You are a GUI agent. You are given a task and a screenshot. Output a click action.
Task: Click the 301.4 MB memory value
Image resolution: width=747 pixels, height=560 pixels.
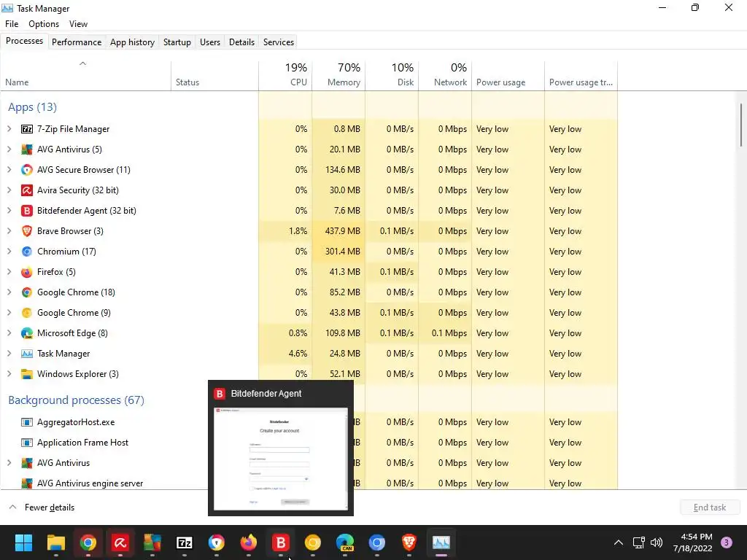pyautogui.click(x=343, y=252)
